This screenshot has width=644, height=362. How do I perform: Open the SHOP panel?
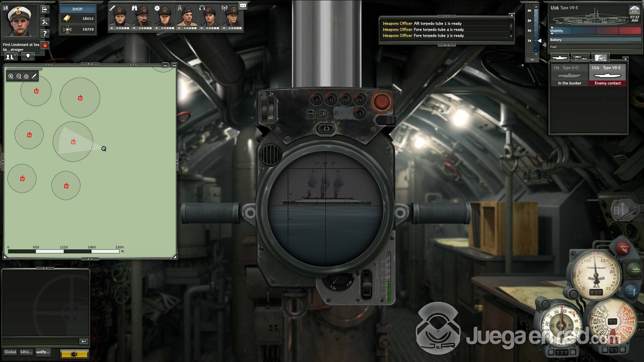point(77,9)
